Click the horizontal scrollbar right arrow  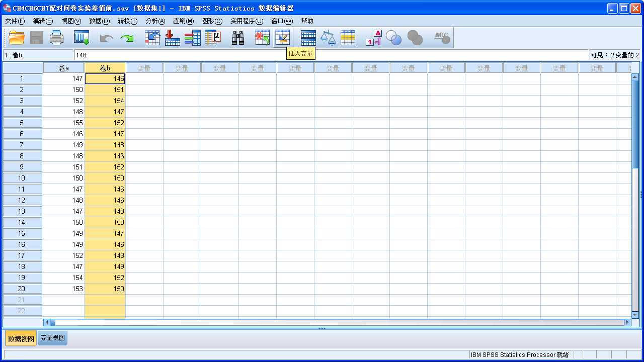(627, 322)
